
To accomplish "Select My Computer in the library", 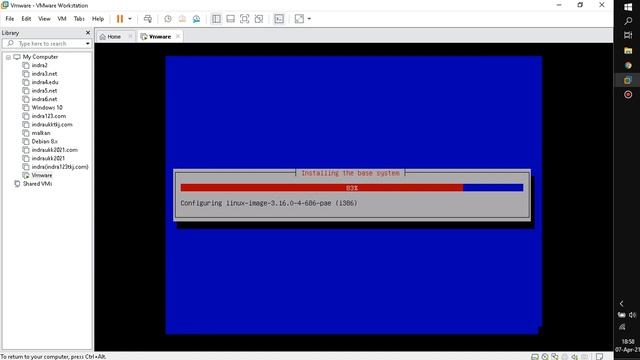I will [40, 57].
